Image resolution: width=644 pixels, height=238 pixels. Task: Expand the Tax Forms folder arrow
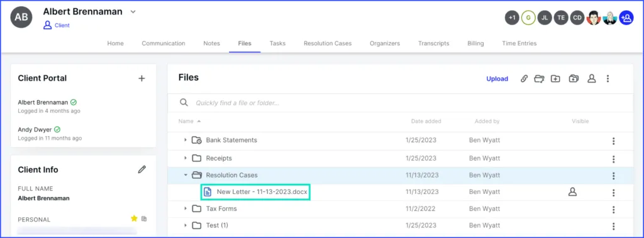coord(186,208)
